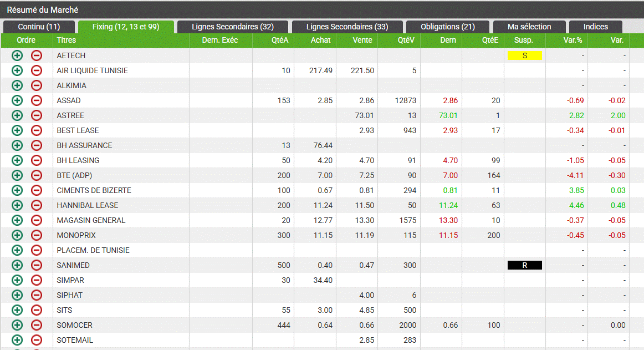The width and height of the screenshot is (644, 350).
Task: Click the green plus icon for ASSAD
Action: click(x=17, y=100)
